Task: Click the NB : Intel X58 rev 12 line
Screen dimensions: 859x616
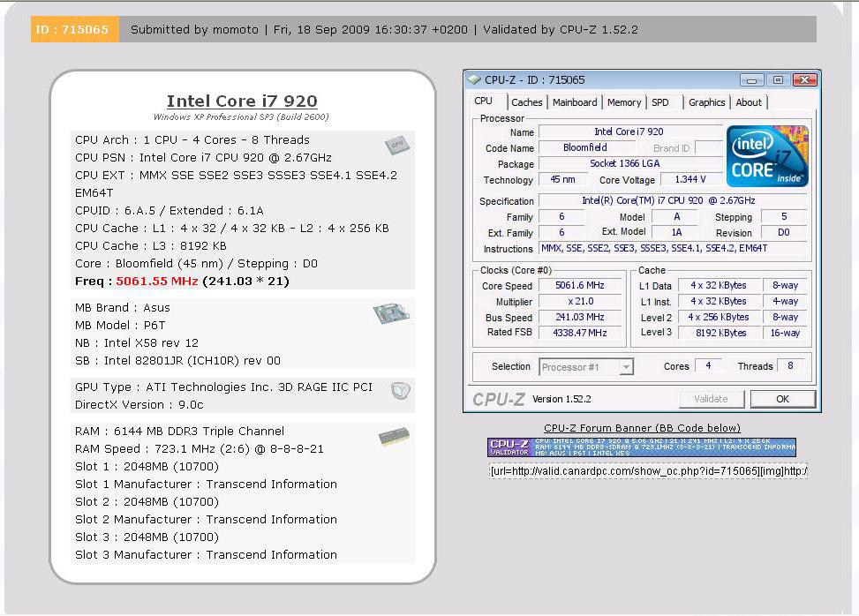Action: click(x=137, y=343)
